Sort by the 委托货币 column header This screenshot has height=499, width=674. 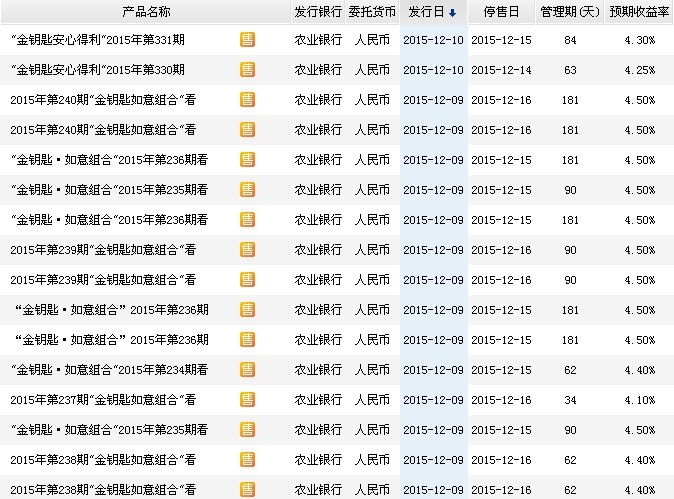[x=372, y=12]
